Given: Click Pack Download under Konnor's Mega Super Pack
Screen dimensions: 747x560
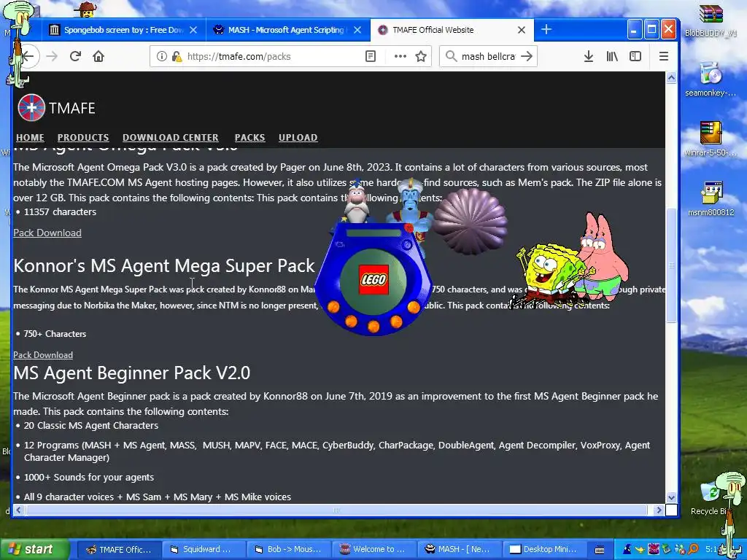Looking at the screenshot, I should 43,355.
